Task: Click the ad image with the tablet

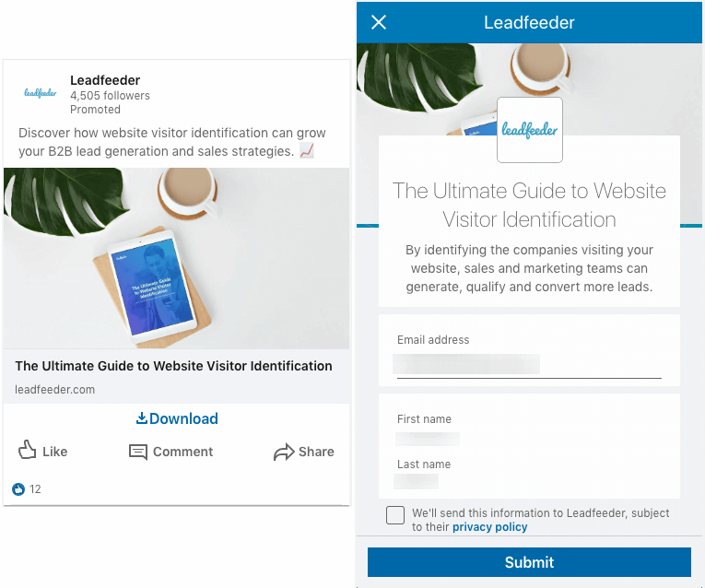Action: [176, 258]
